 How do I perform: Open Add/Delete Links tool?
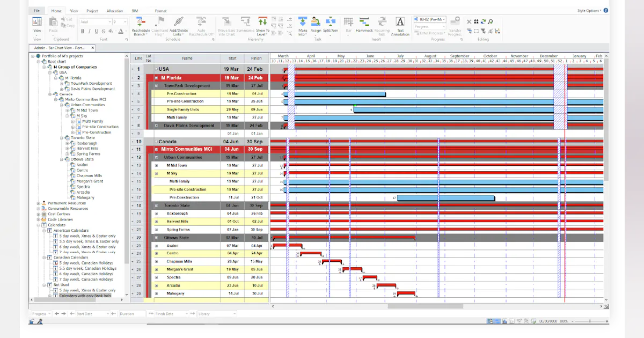(179, 25)
